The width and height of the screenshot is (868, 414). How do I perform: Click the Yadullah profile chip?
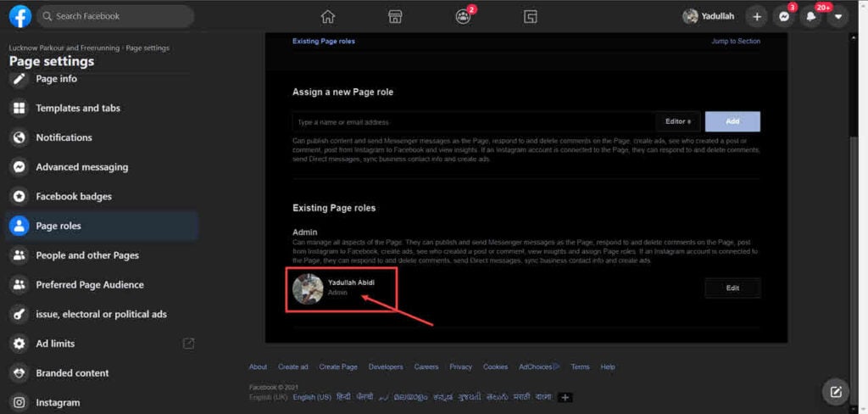click(x=709, y=17)
